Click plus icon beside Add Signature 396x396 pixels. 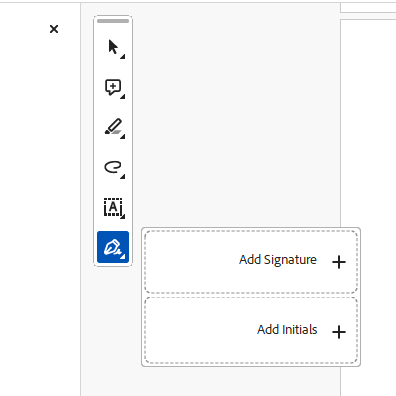point(339,262)
